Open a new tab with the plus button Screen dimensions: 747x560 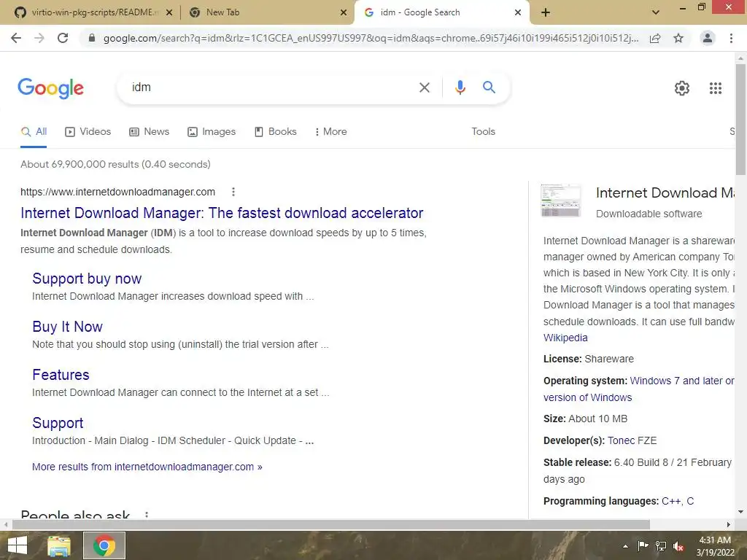point(546,13)
